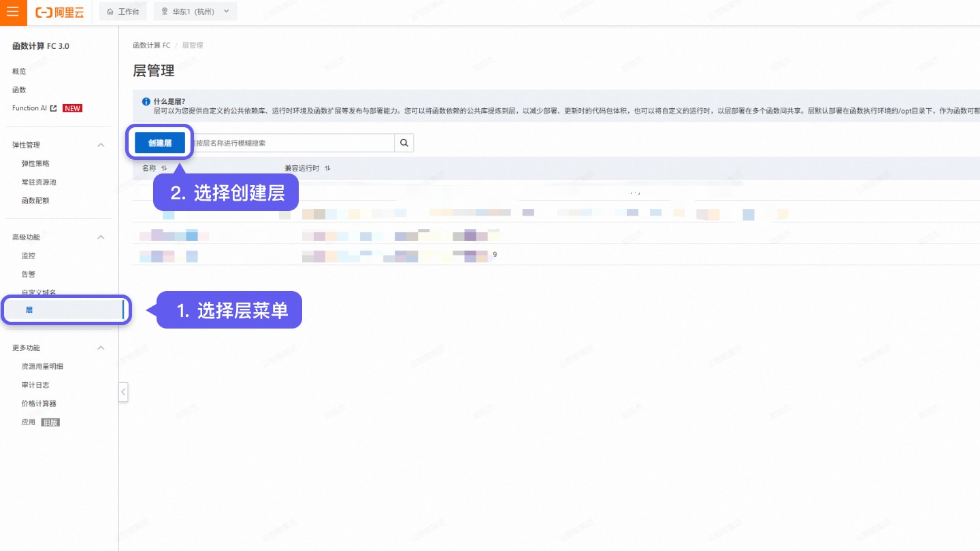The height and width of the screenshot is (551, 980).
Task: Open the 层管理 breadcrumb link
Action: coord(193,45)
